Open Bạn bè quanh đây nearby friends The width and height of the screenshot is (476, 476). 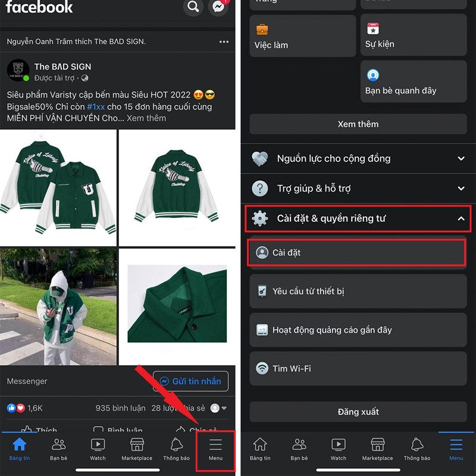pyautogui.click(x=413, y=82)
